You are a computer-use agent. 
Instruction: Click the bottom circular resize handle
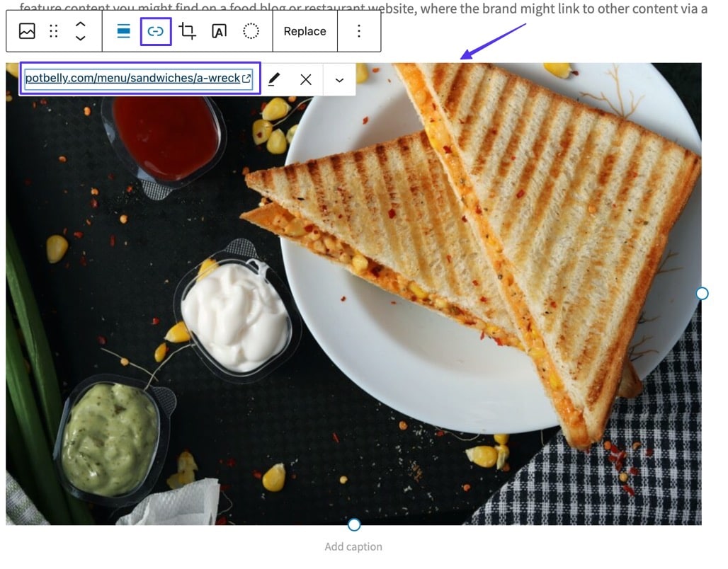coord(353,524)
